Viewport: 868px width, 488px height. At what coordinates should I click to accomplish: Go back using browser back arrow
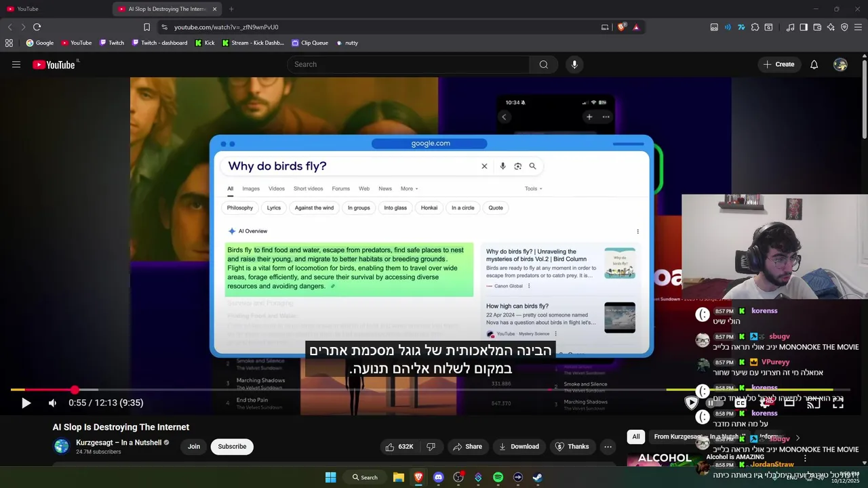9,27
